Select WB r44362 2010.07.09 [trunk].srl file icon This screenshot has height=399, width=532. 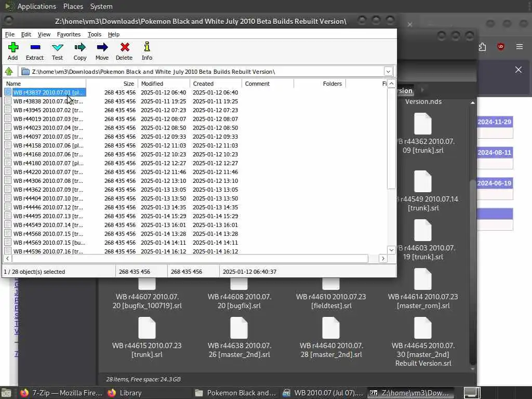pyautogui.click(x=423, y=124)
